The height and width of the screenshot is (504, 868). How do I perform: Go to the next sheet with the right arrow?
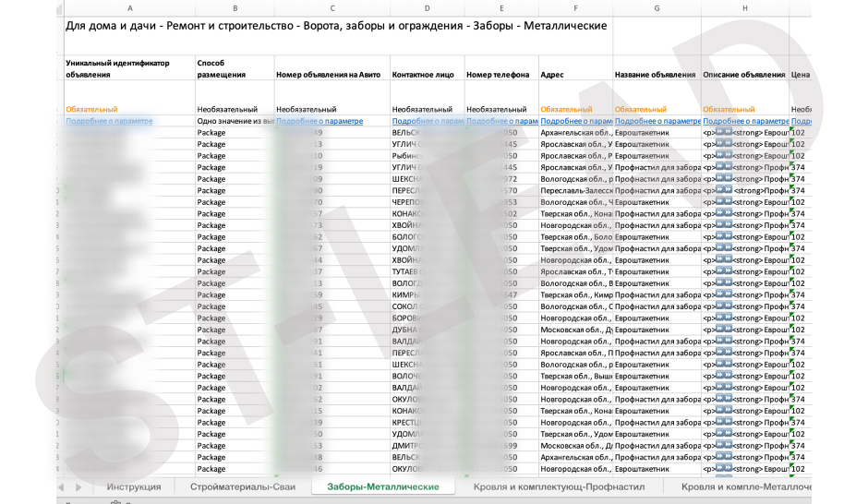point(78,487)
